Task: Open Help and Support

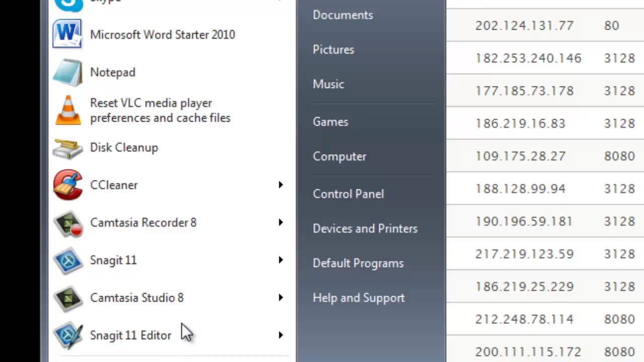Action: tap(359, 298)
